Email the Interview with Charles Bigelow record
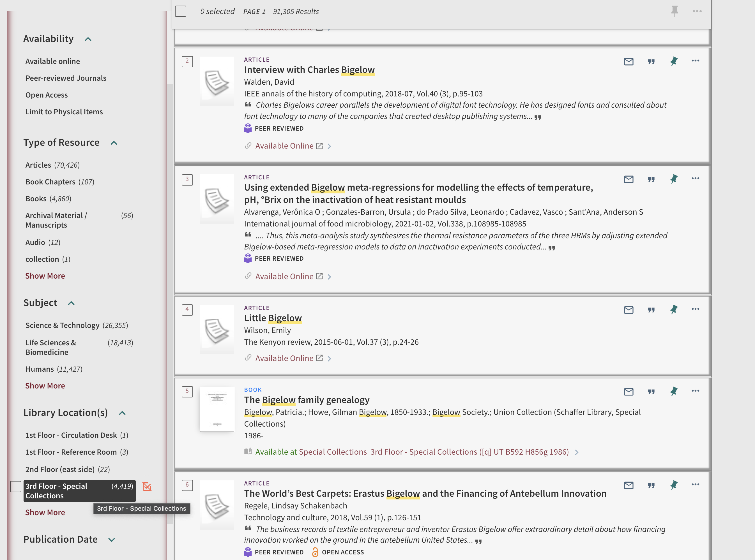Screen dimensions: 755x560 (629, 61)
